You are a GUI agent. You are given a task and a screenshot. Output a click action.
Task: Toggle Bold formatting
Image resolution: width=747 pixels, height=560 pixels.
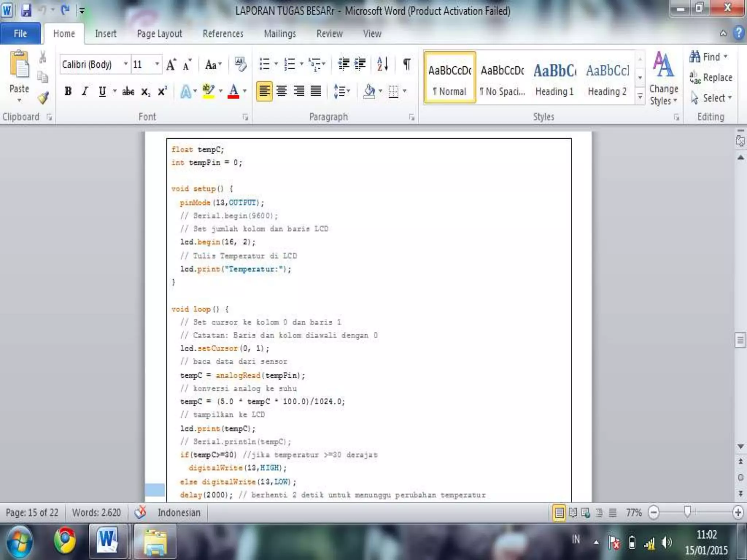(68, 91)
